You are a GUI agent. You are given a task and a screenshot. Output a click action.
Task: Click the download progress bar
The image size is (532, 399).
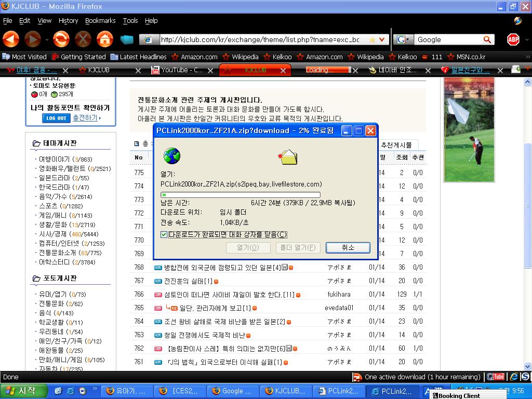240,195
